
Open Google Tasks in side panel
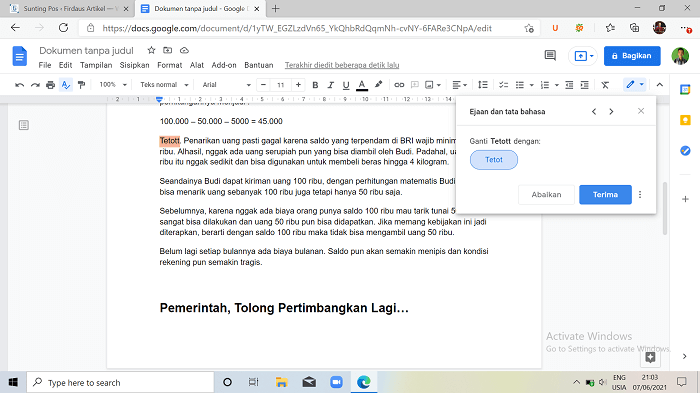685,151
